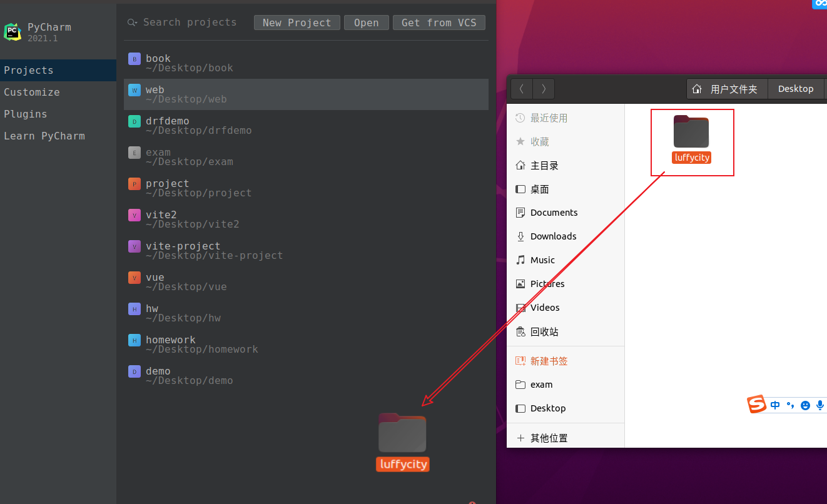Click the Sogou microphone voice input icon
Screen dimensions: 827x504
820,405
